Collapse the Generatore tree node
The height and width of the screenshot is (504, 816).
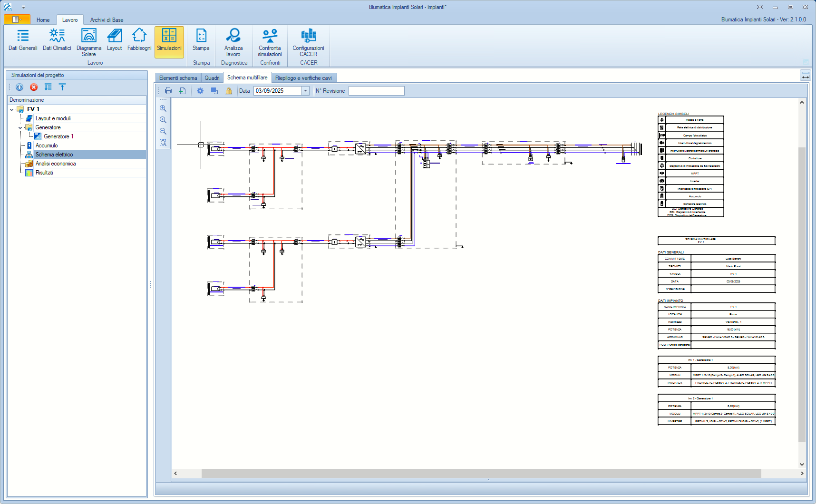(x=20, y=127)
